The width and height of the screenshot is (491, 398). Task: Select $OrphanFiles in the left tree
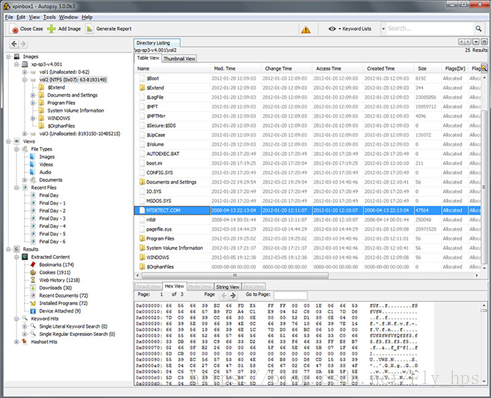[61, 126]
